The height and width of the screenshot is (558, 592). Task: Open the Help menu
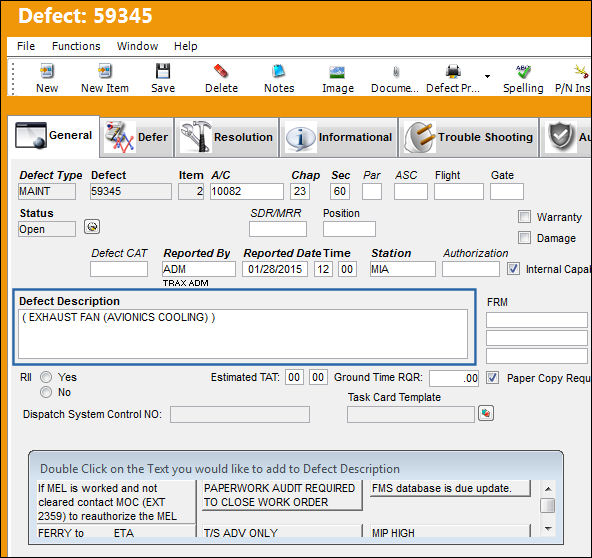tap(185, 46)
